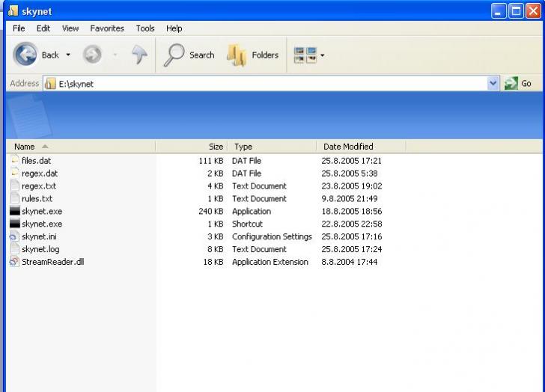Click the Back arrow icon
Image resolution: width=545 pixels, height=392 pixels.
pos(25,55)
